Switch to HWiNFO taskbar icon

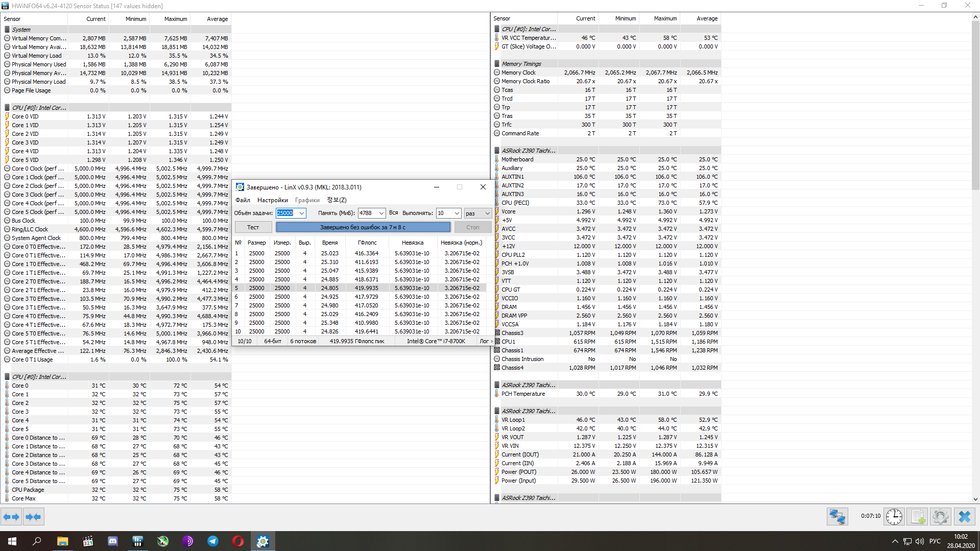point(137,541)
